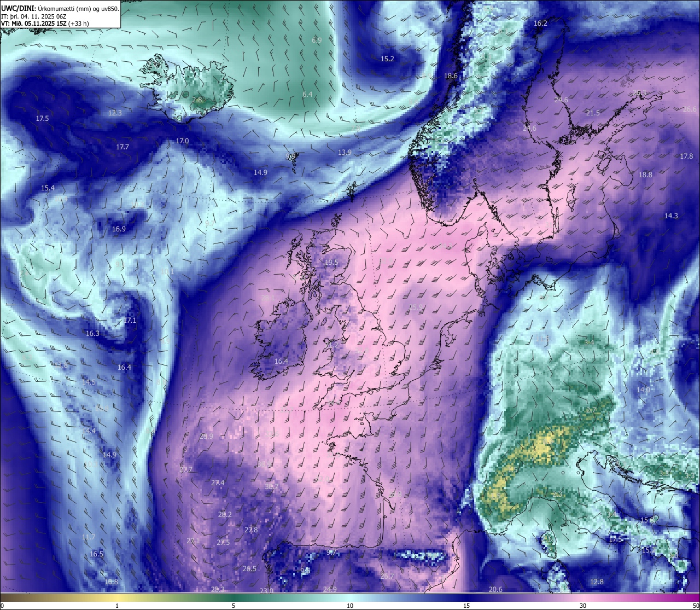This screenshot has height=610, width=700.
Task: Click the 17.7 value label
Action: (122, 147)
